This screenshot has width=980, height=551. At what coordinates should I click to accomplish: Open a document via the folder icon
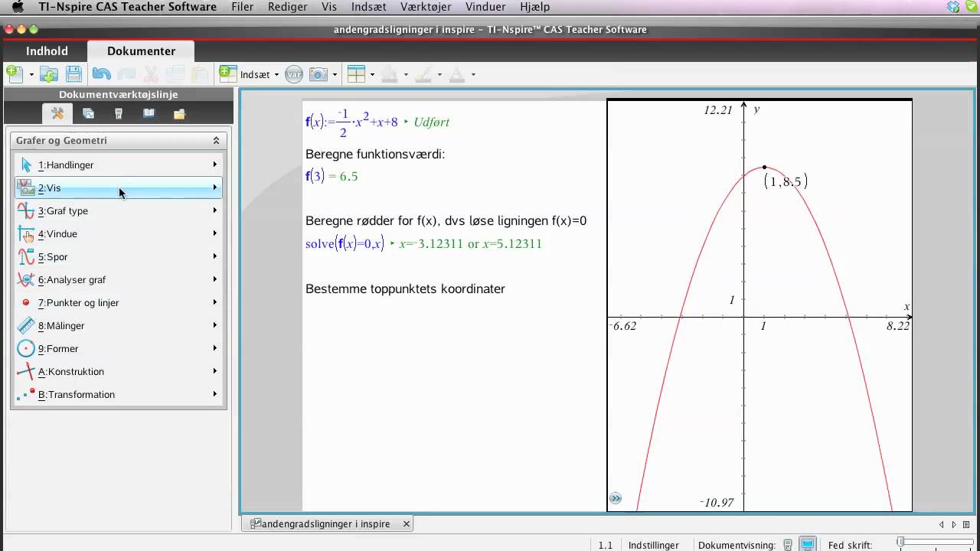[49, 74]
